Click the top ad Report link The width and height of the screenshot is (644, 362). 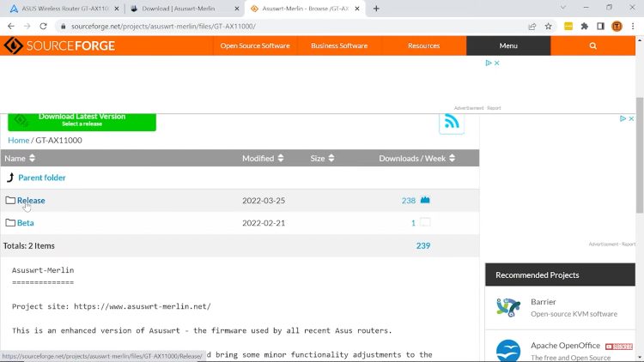click(x=494, y=108)
